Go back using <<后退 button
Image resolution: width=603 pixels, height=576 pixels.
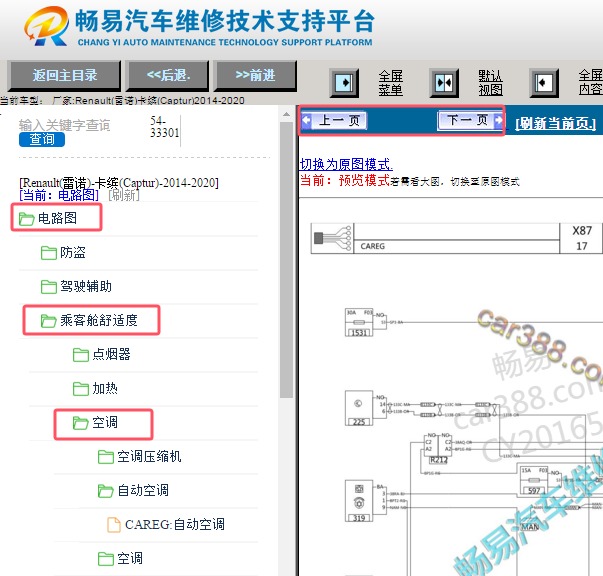click(168, 75)
